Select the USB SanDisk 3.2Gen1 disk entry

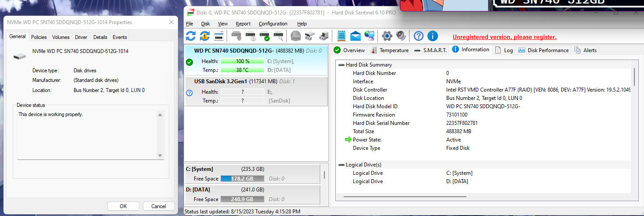(x=256, y=91)
